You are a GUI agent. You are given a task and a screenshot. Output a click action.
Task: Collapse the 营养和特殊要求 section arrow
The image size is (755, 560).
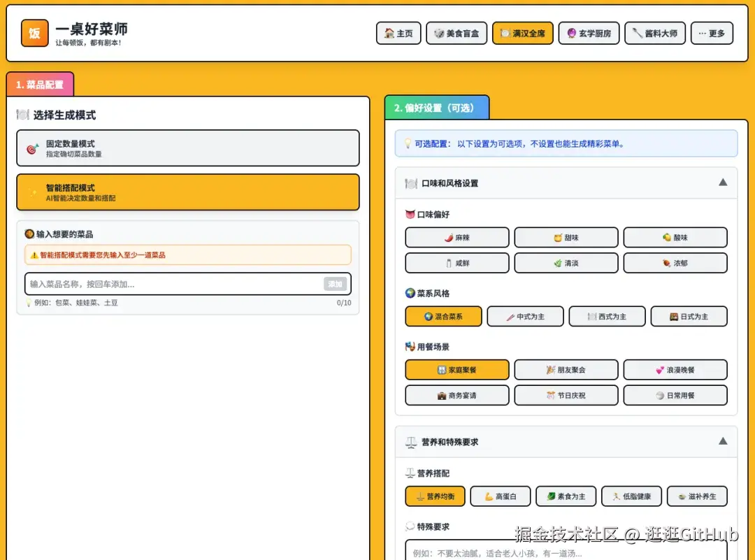[x=723, y=441]
